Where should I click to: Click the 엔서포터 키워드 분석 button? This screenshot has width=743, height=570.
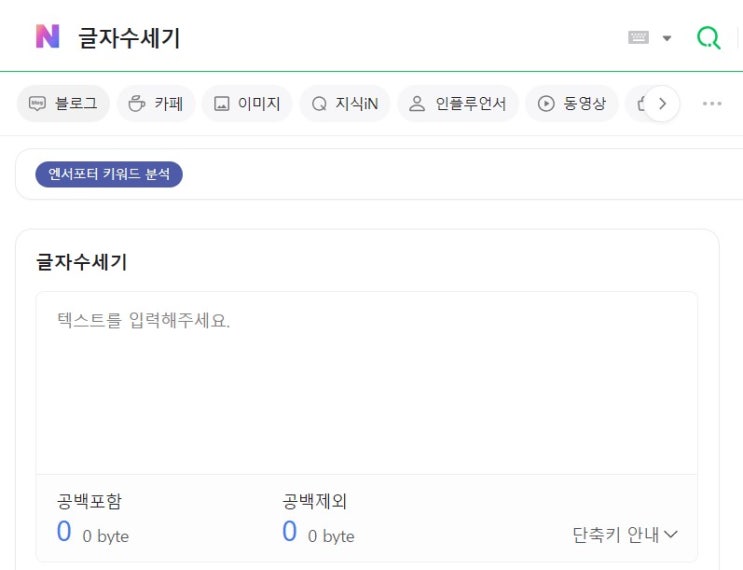click(109, 174)
